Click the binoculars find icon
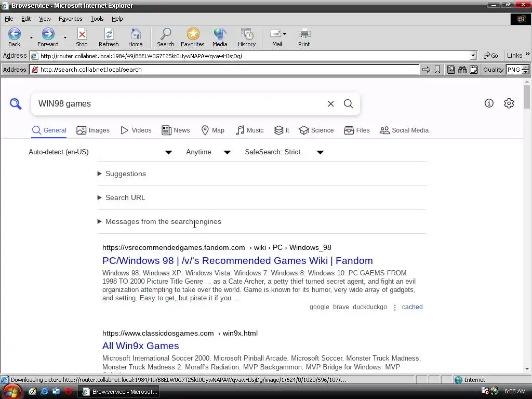 [462, 70]
